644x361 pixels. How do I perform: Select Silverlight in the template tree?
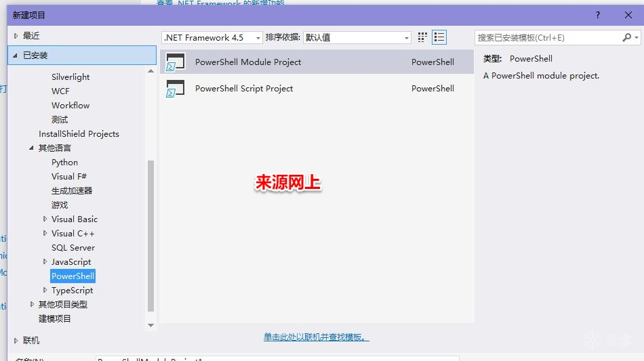[x=71, y=77]
